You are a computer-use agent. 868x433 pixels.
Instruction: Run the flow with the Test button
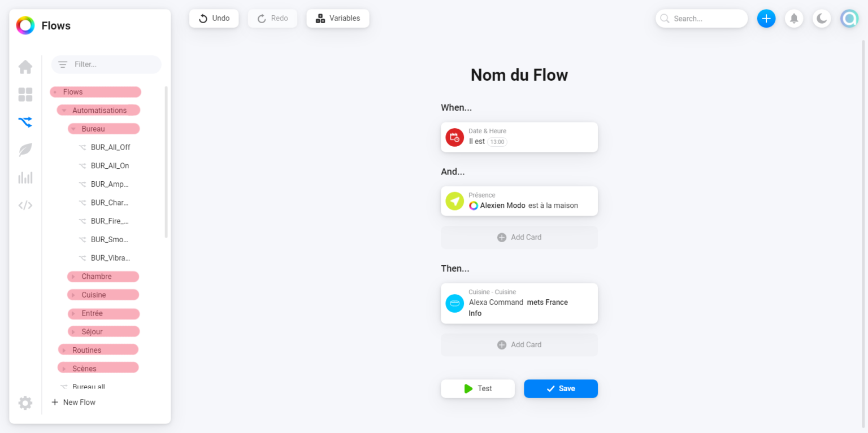(x=478, y=388)
